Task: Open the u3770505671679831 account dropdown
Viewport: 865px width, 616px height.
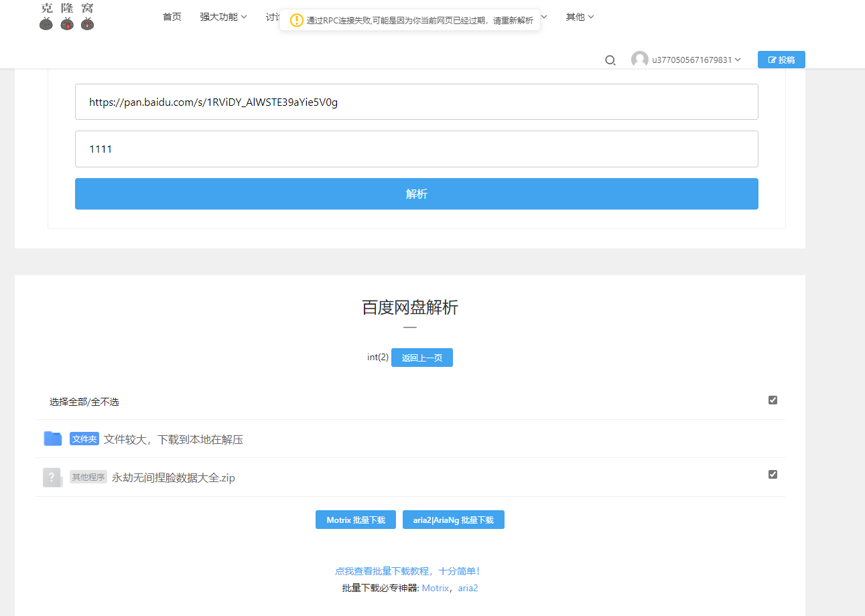Action: pos(696,60)
